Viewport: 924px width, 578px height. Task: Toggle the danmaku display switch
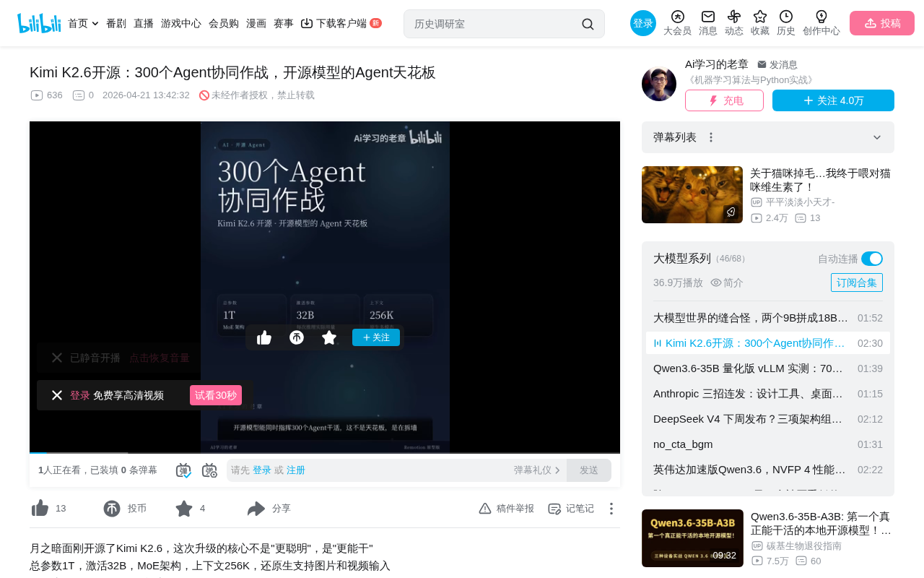pos(183,470)
